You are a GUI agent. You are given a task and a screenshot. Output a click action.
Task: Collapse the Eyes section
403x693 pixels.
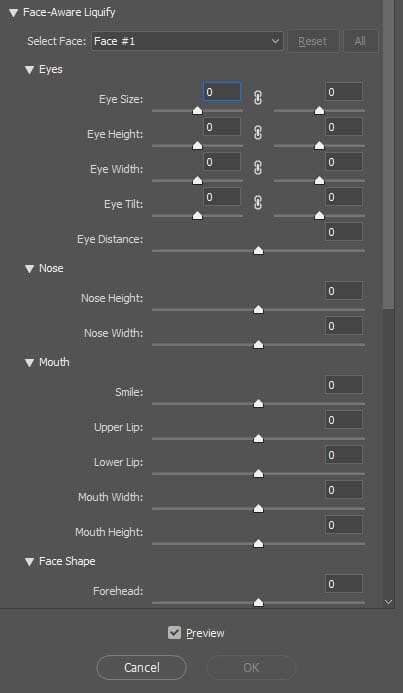click(x=30, y=70)
